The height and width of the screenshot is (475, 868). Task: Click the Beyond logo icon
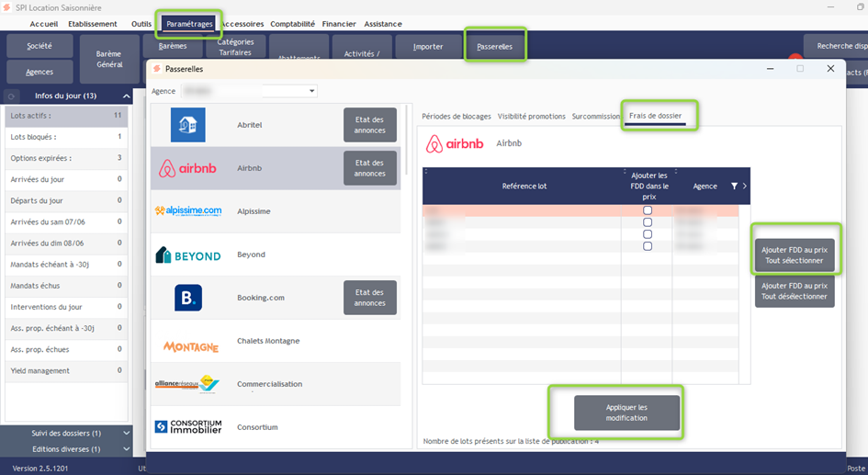(x=188, y=254)
